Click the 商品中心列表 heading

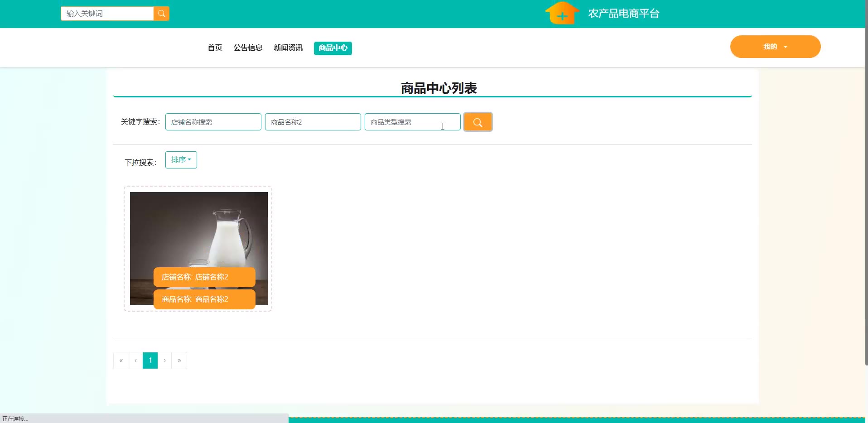tap(439, 88)
